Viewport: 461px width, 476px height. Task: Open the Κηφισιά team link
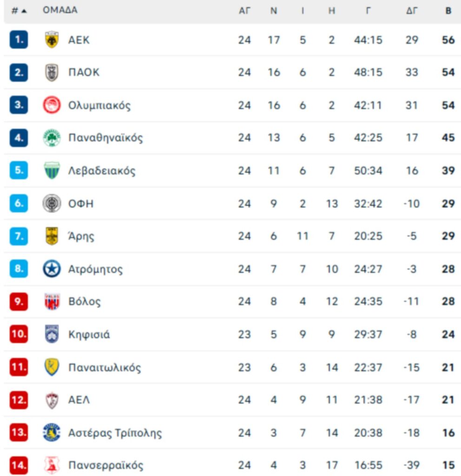(89, 335)
